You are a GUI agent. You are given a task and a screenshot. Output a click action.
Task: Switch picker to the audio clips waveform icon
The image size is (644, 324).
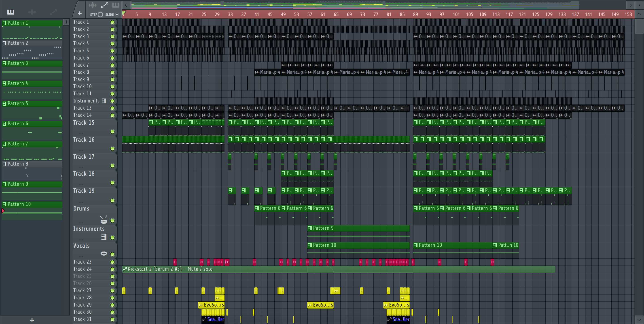32,12
